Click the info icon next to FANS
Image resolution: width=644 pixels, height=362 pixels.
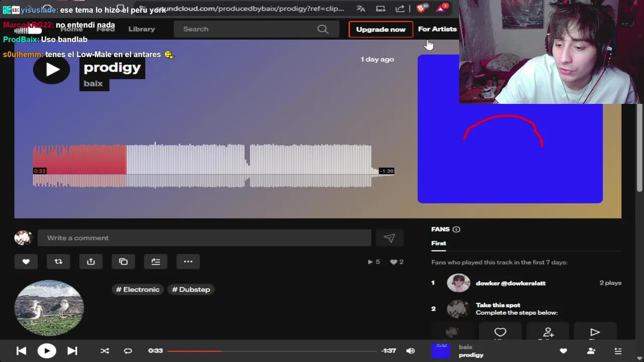click(x=456, y=229)
